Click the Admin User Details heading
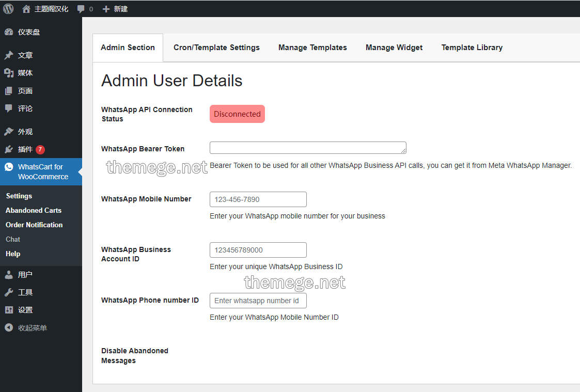 coord(171,81)
